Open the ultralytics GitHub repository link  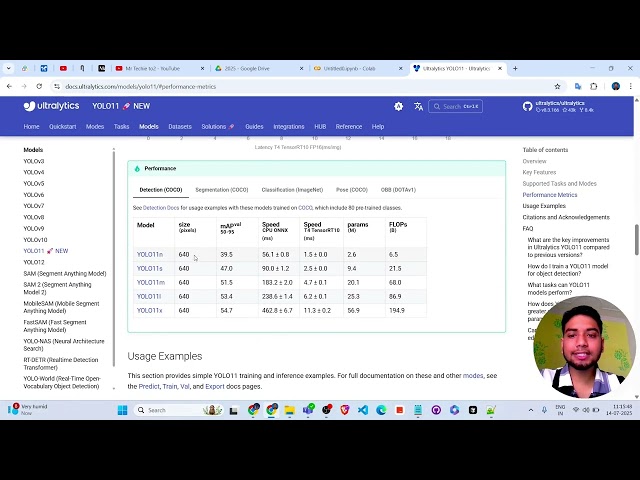(x=558, y=107)
